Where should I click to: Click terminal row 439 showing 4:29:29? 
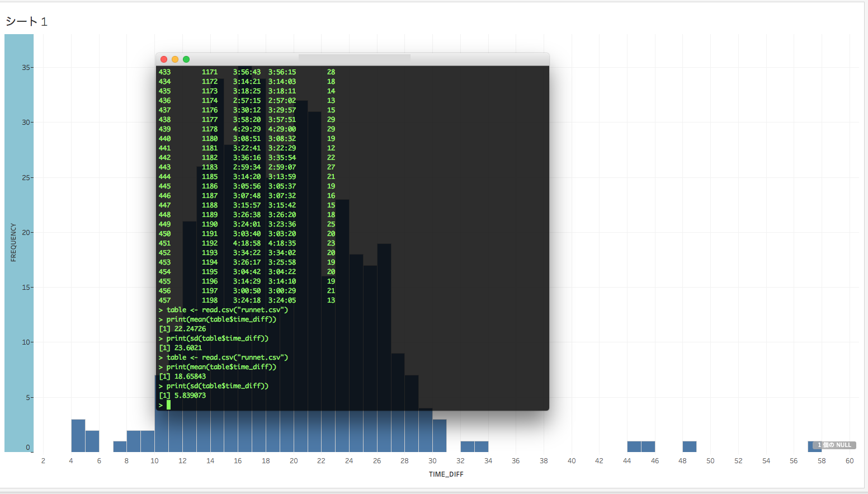247,129
